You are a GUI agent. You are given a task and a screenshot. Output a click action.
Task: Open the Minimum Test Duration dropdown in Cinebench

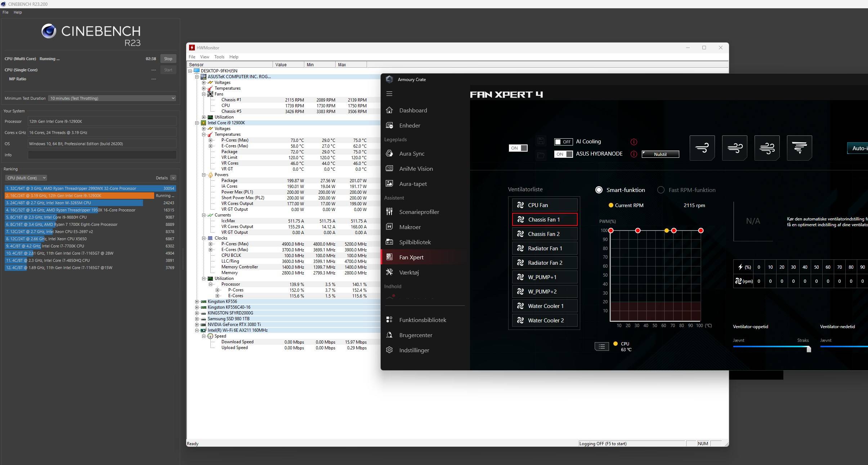click(x=112, y=98)
